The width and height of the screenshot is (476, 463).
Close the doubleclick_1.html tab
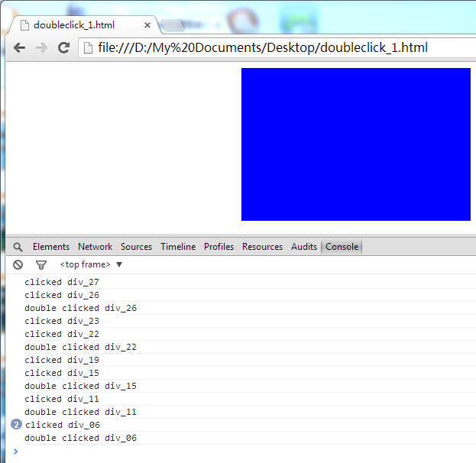point(147,25)
